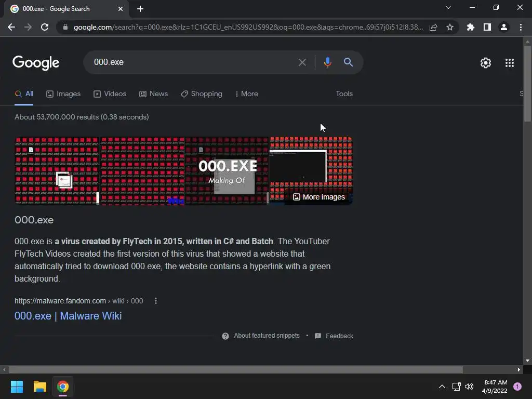The image size is (532, 399).
Task: Click the scroll right arrow
Action: (x=519, y=369)
